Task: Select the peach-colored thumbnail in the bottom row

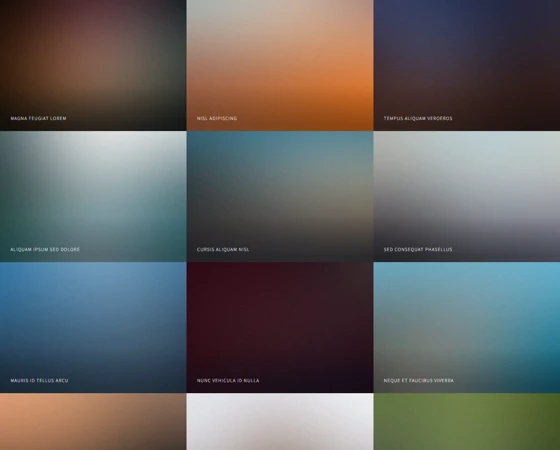Action: pyautogui.click(x=93, y=421)
